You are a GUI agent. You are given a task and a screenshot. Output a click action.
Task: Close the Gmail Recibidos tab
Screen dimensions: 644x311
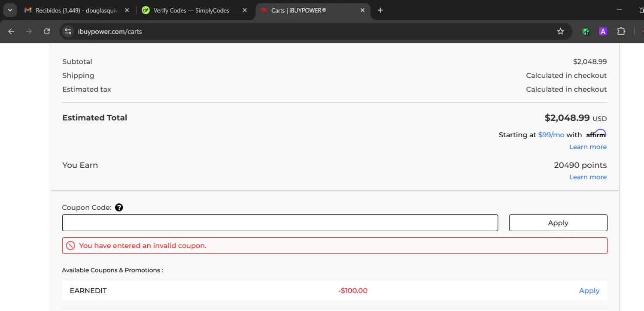[x=127, y=10]
